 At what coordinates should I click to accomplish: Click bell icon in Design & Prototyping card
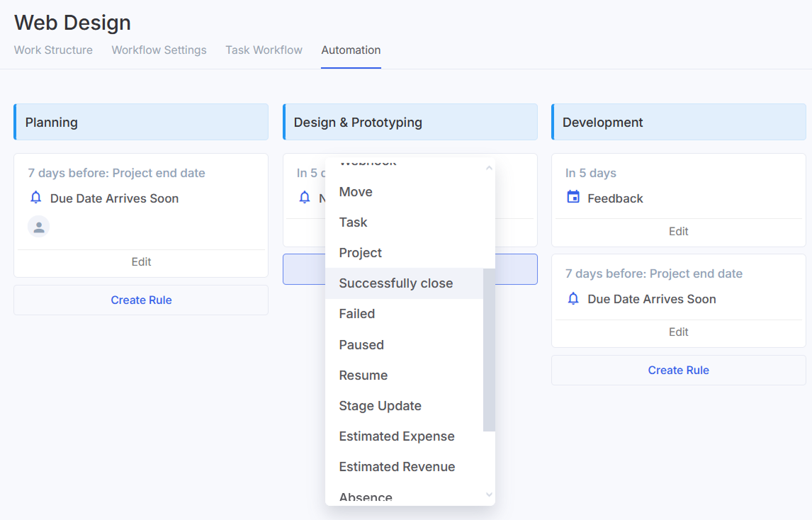click(x=305, y=198)
